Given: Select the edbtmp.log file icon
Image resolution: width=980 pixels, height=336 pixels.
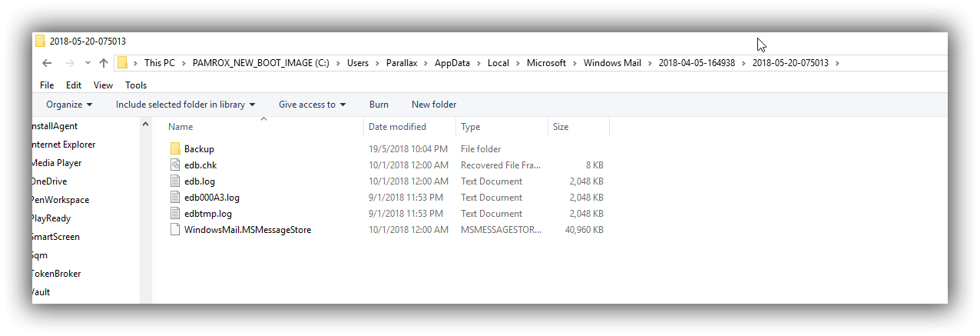Looking at the screenshot, I should click(x=175, y=214).
